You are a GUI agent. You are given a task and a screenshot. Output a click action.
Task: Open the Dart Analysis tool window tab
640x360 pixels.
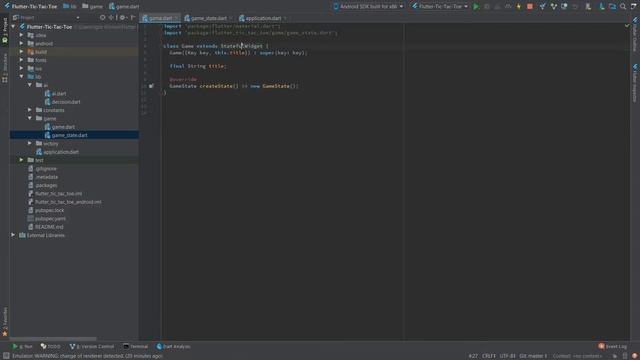pos(173,347)
